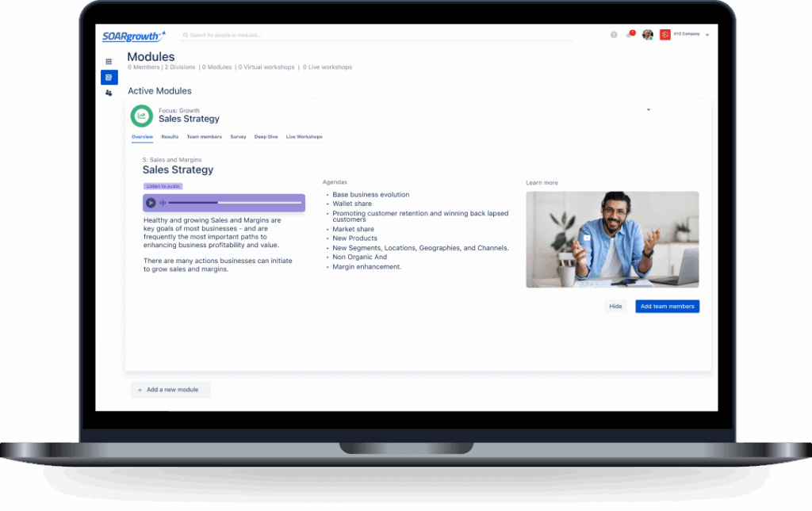The image size is (812, 511).
Task: Open the team members icon in sidebar
Action: pos(109,93)
